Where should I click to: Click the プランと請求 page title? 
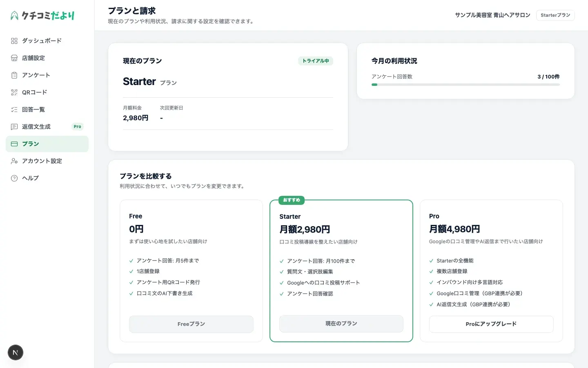pos(132,11)
